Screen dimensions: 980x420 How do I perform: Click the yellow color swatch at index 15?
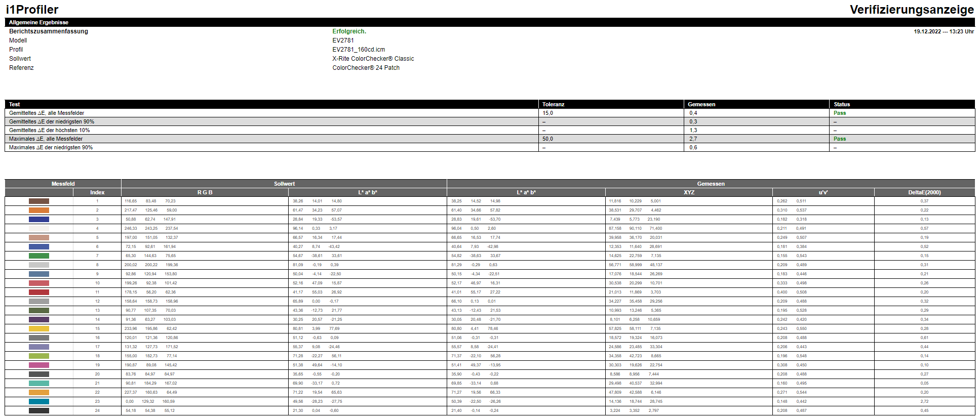pos(39,328)
